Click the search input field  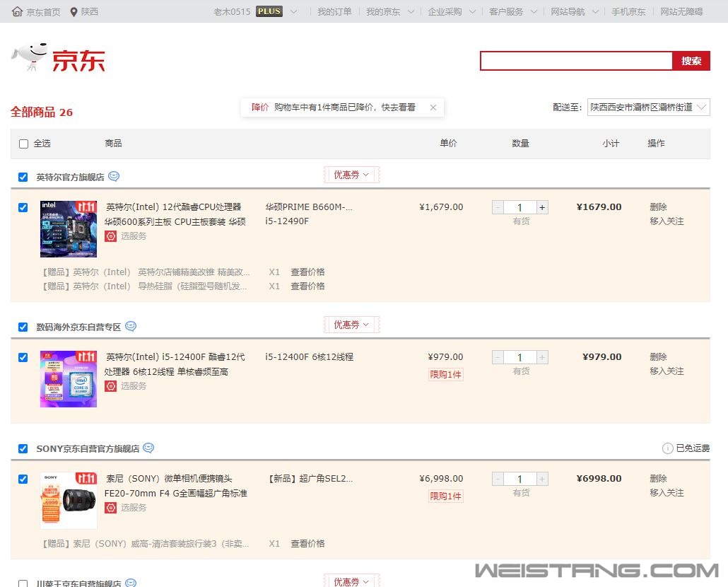576,61
